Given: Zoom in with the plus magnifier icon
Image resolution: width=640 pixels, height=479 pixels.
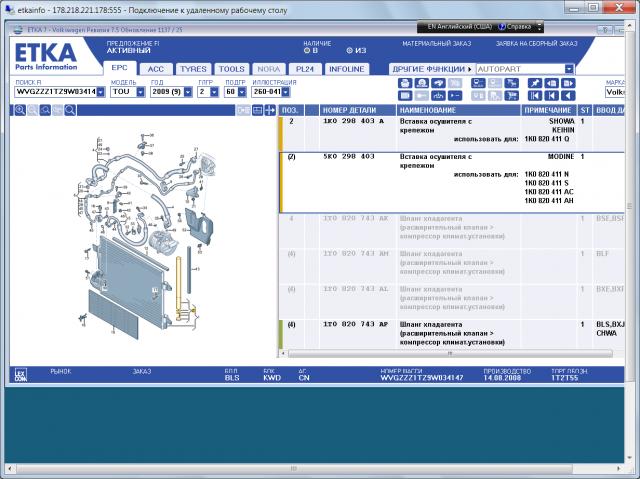Looking at the screenshot, I should click(x=20, y=110).
